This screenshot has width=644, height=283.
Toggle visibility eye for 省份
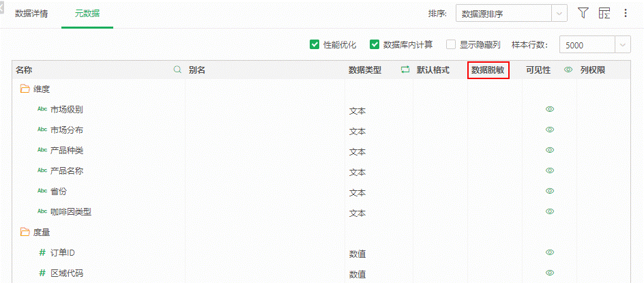click(x=550, y=190)
